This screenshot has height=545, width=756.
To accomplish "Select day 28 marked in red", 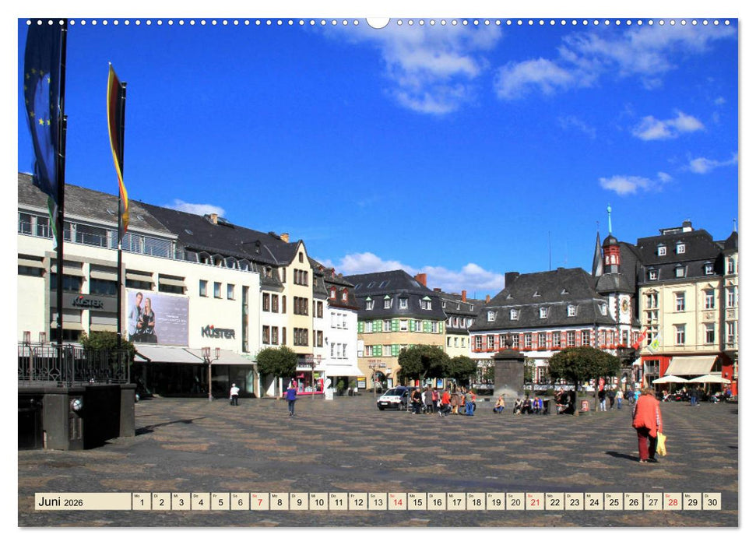I will click(x=672, y=501).
